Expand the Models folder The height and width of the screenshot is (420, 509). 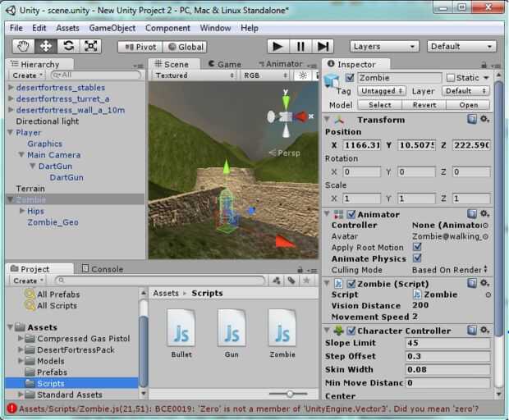coord(21,361)
